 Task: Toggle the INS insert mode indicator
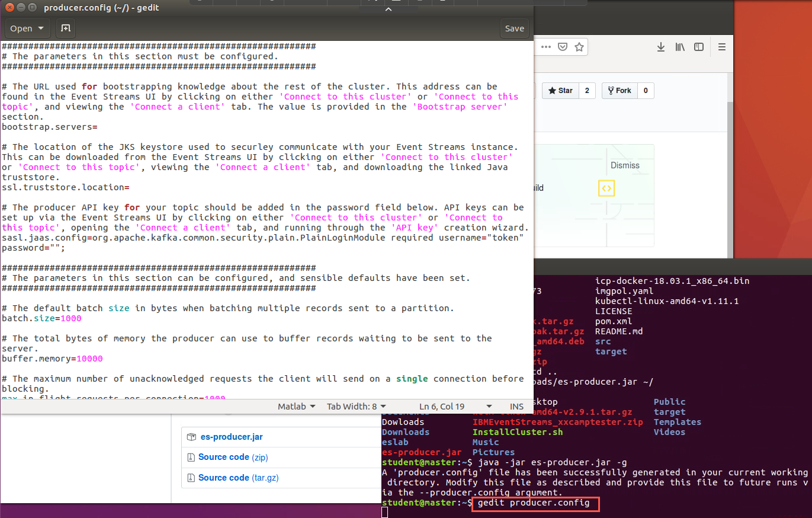(516, 407)
